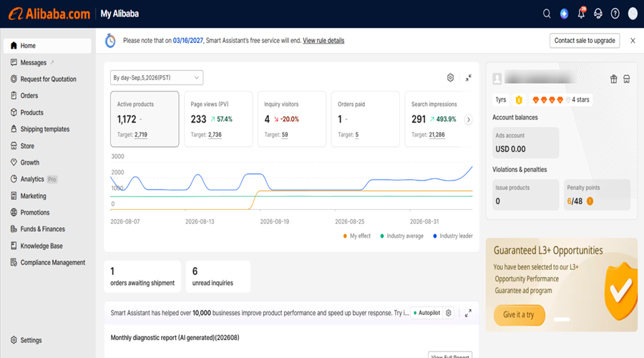This screenshot has height=358, width=644.
Task: Dismiss the Smart Assistant notice banner
Action: 633,41
